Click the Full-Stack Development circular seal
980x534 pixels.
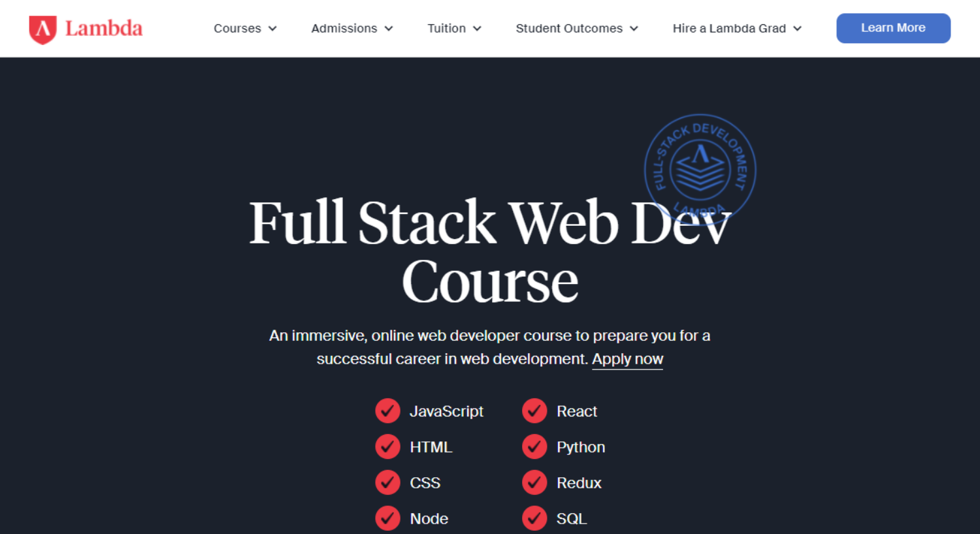[x=699, y=168]
